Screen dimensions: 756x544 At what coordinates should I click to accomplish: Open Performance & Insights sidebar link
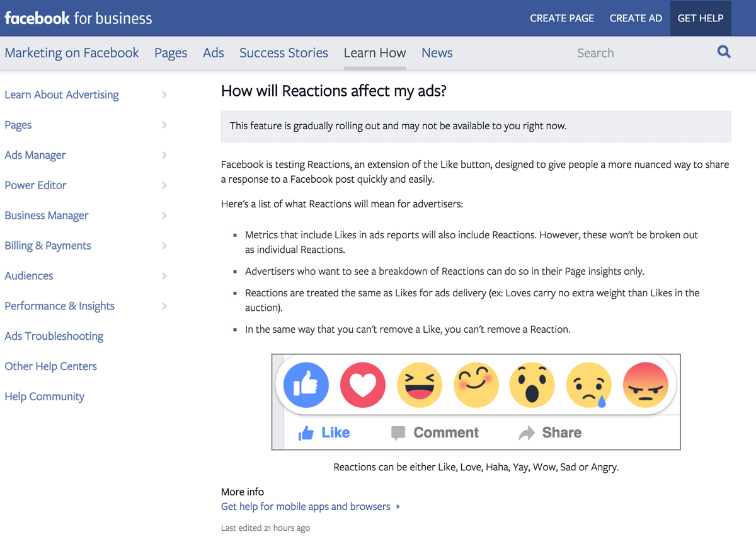60,306
